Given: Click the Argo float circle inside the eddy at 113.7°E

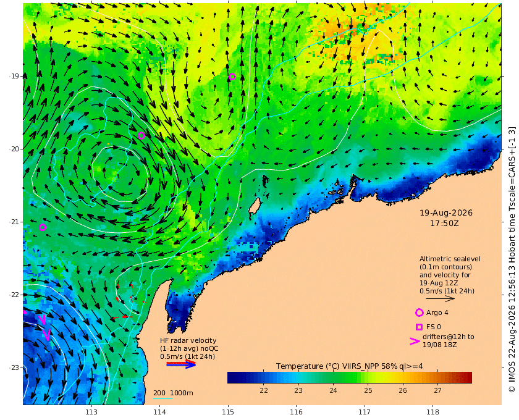Looking at the screenshot, I should coord(141,135).
